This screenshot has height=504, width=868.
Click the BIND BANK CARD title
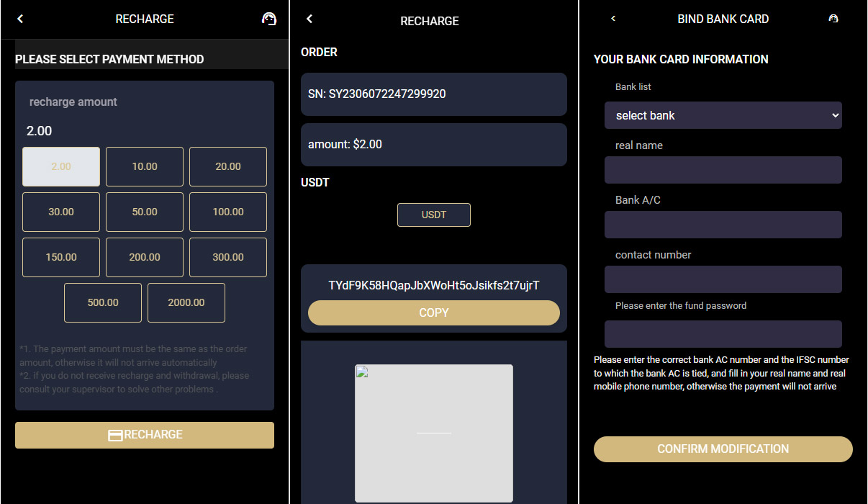pyautogui.click(x=723, y=19)
